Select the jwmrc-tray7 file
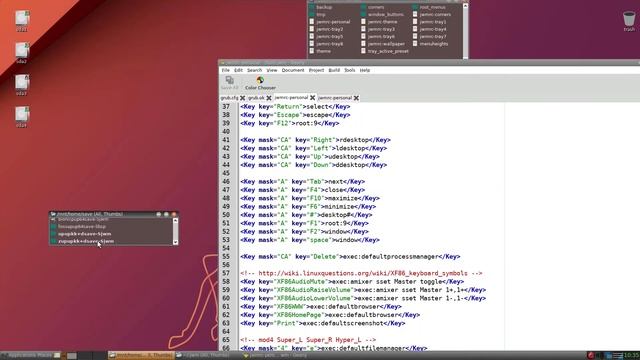This screenshot has height=360, width=640. coord(429,36)
